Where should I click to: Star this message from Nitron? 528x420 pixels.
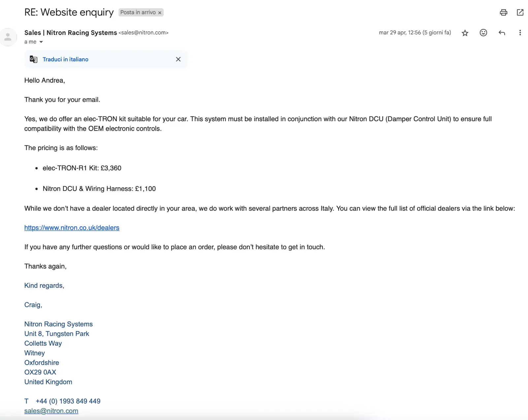pyautogui.click(x=465, y=33)
